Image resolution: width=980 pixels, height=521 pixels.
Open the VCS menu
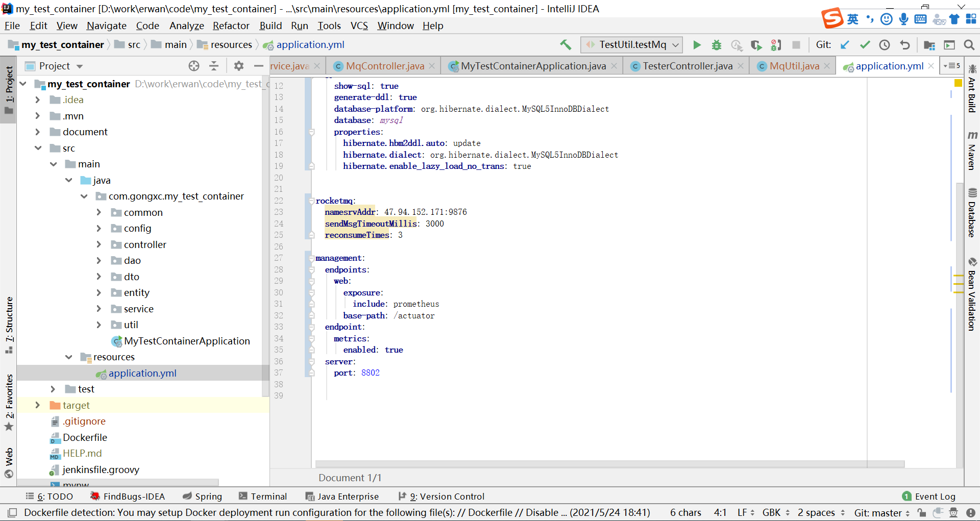click(359, 26)
